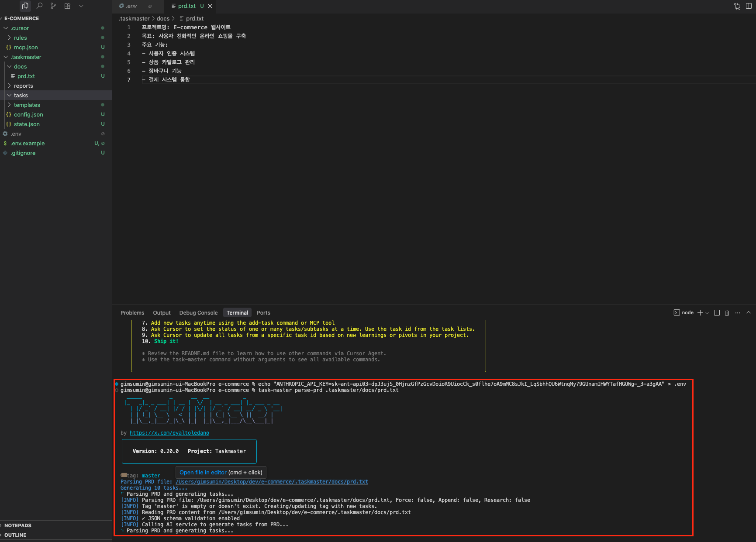Open the Source Control view icon

tap(53, 6)
